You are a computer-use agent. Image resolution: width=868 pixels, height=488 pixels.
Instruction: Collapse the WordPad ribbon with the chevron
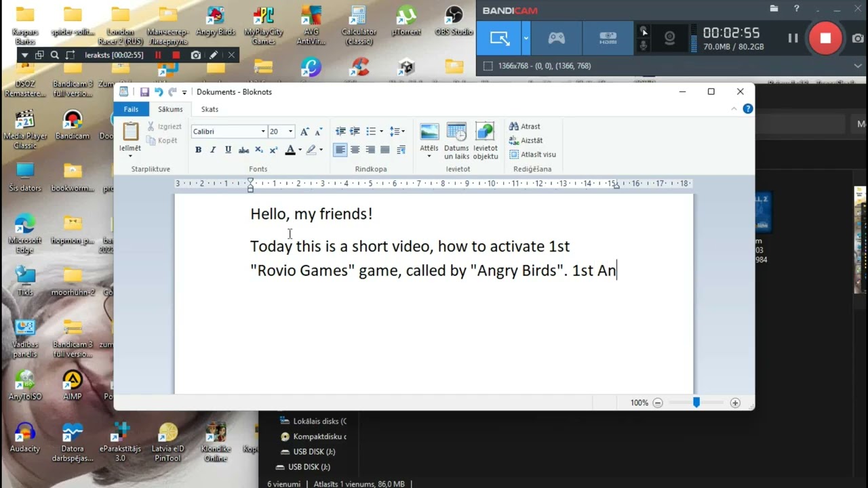(734, 108)
